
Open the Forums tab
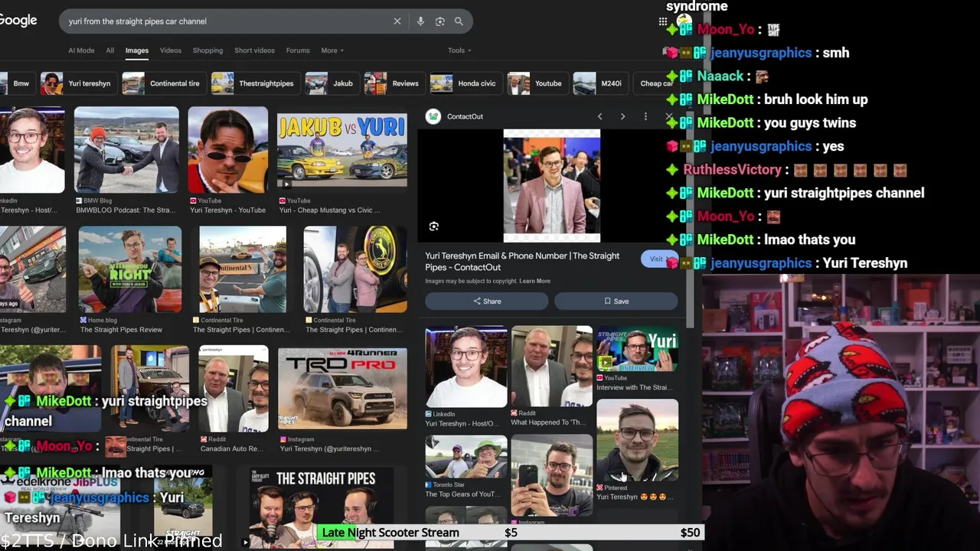tap(298, 51)
